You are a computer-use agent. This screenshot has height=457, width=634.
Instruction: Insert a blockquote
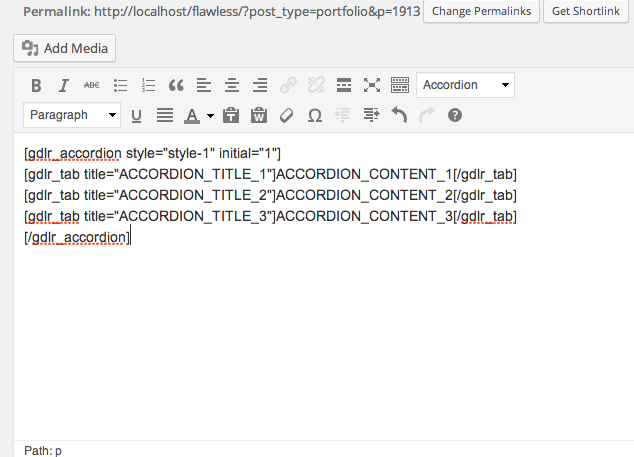pyautogui.click(x=177, y=86)
